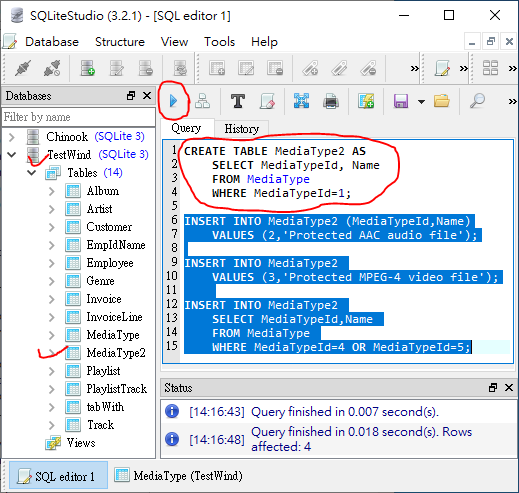Switch to the History tab
This screenshot has height=493, width=519.
coord(241,129)
